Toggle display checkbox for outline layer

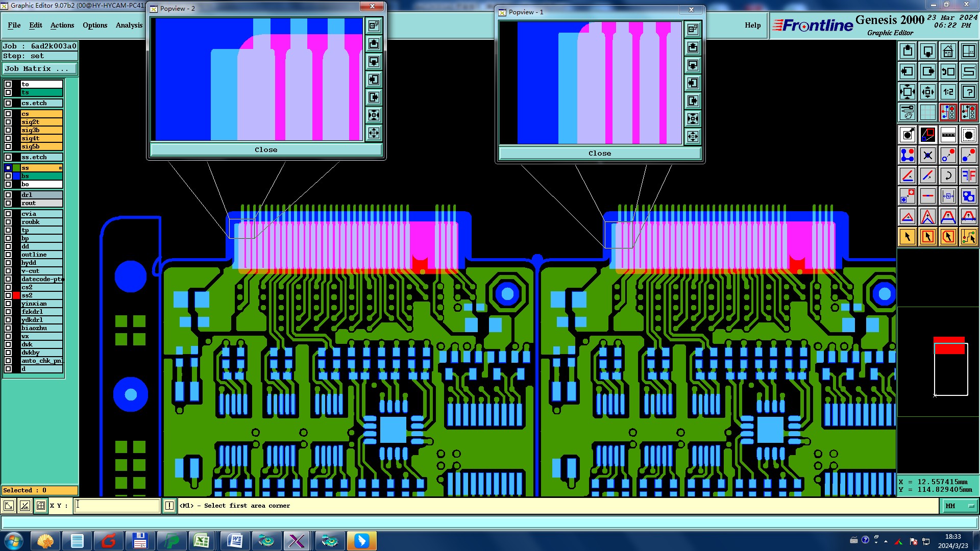point(8,255)
